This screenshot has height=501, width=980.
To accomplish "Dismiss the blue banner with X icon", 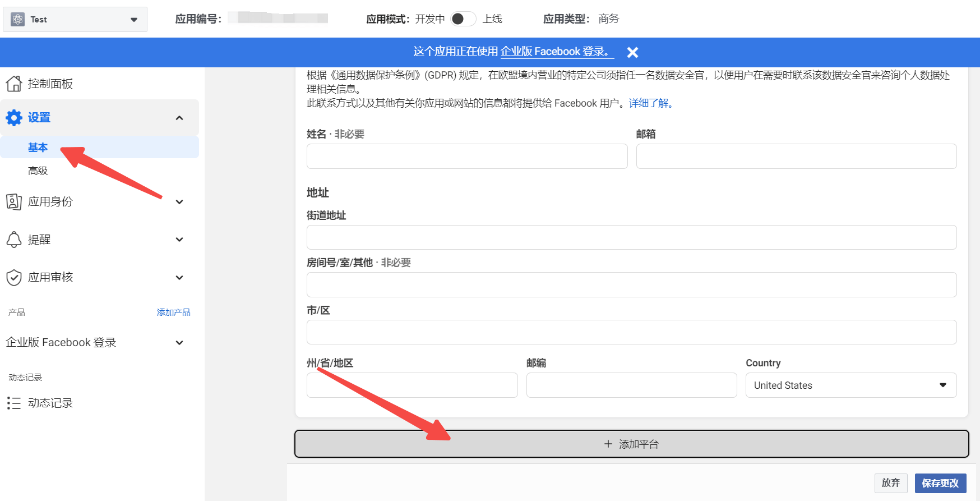I will [x=632, y=52].
